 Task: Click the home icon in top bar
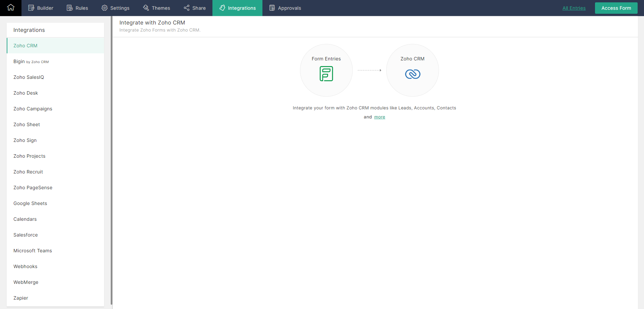(x=11, y=8)
